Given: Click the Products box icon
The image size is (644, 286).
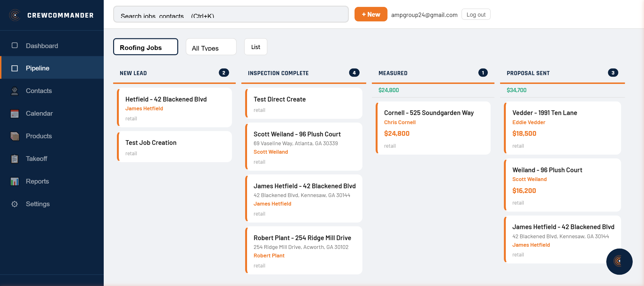Looking at the screenshot, I should [x=15, y=136].
